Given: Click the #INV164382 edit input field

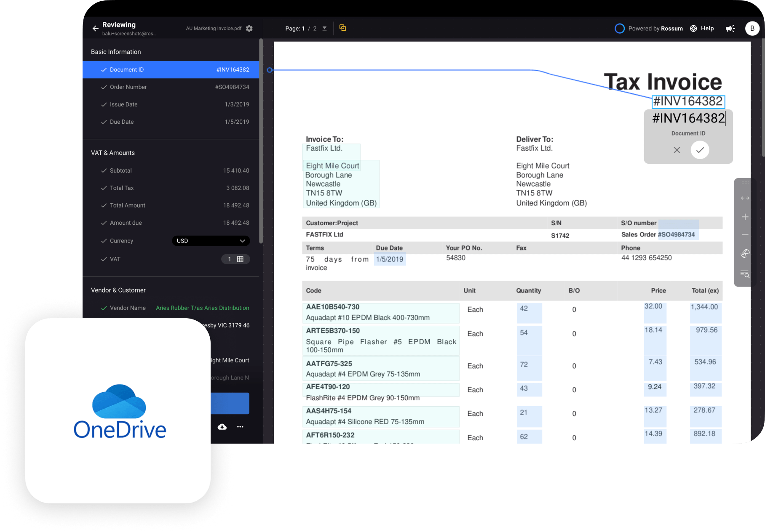Looking at the screenshot, I should click(x=688, y=118).
